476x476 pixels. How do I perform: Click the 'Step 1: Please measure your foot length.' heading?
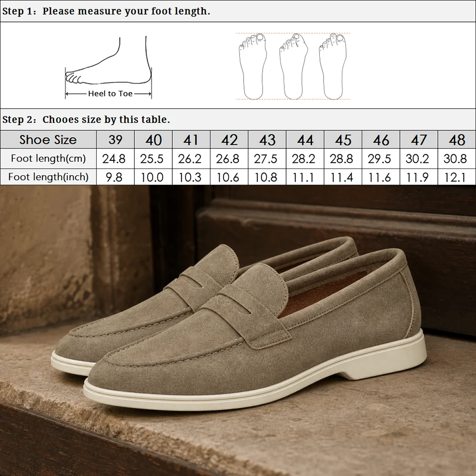coord(106,11)
